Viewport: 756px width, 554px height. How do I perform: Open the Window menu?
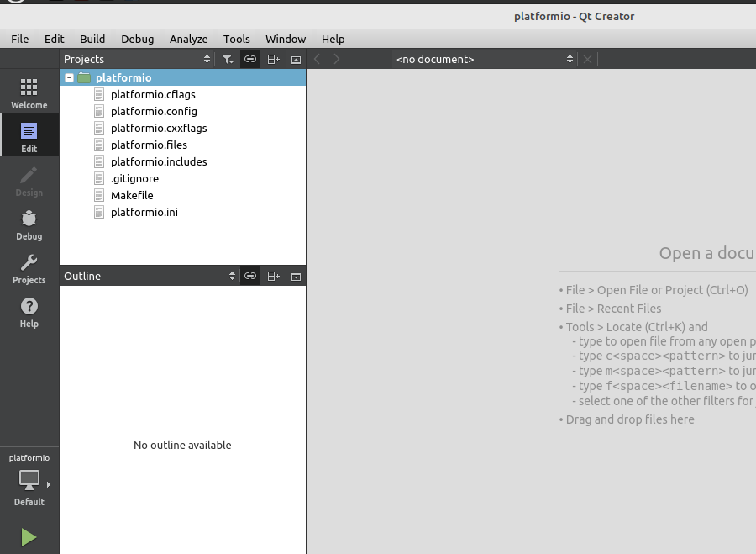pos(286,39)
